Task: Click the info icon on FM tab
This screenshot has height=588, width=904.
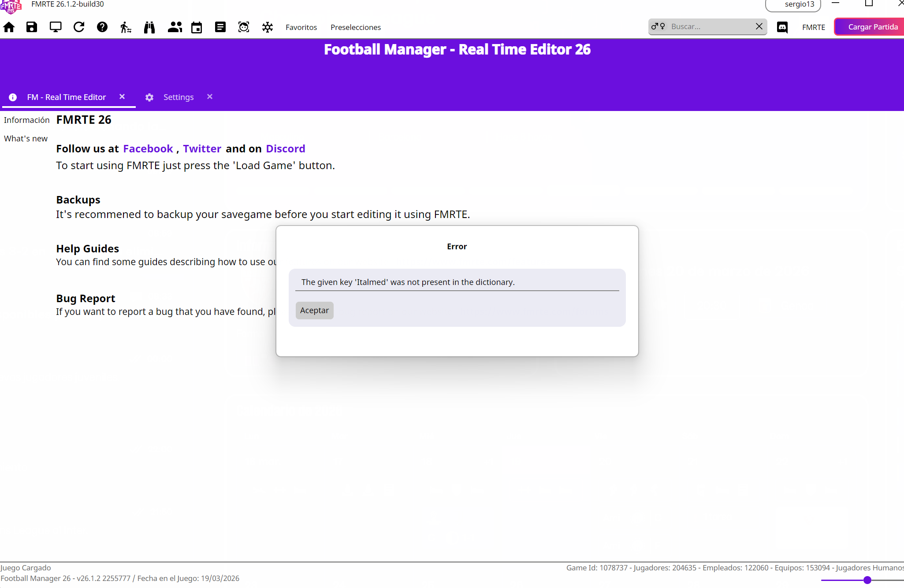Action: tap(13, 97)
